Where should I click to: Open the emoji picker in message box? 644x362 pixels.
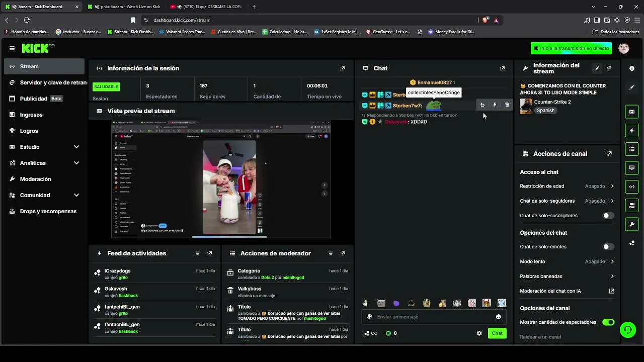pos(499,317)
